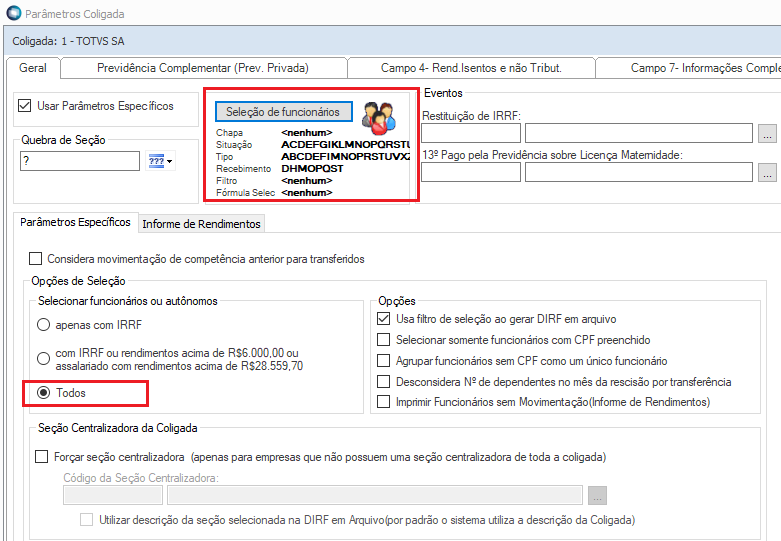Click the Seção Centralizadora description field
The height and width of the screenshot is (541, 781).
point(375,495)
